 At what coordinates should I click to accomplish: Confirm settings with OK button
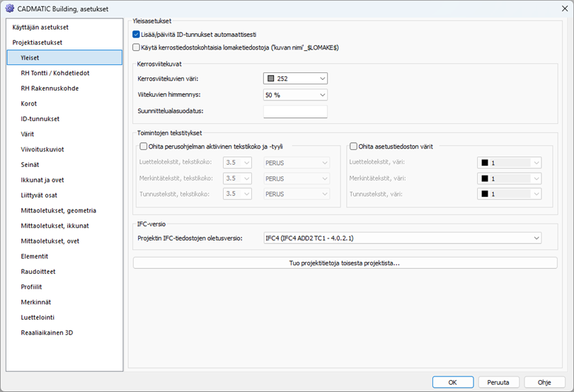pyautogui.click(x=452, y=382)
